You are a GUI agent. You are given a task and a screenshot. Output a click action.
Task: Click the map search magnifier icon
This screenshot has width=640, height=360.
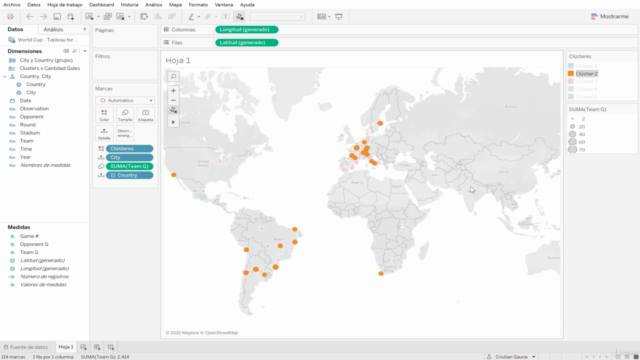pyautogui.click(x=173, y=76)
